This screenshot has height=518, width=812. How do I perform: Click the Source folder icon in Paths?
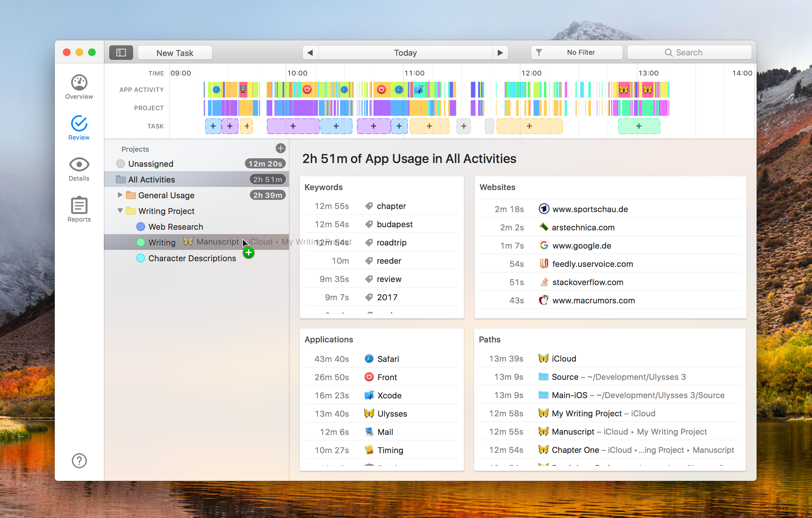tap(543, 376)
